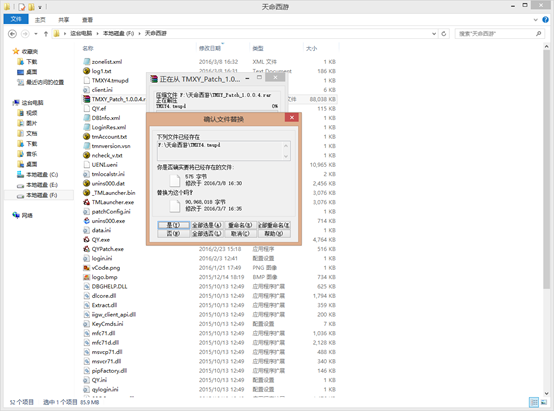Image resolution: width=554 pixels, height=411 pixels.
Task: Open the Share (共享) ribbon tab
Action: (x=64, y=20)
